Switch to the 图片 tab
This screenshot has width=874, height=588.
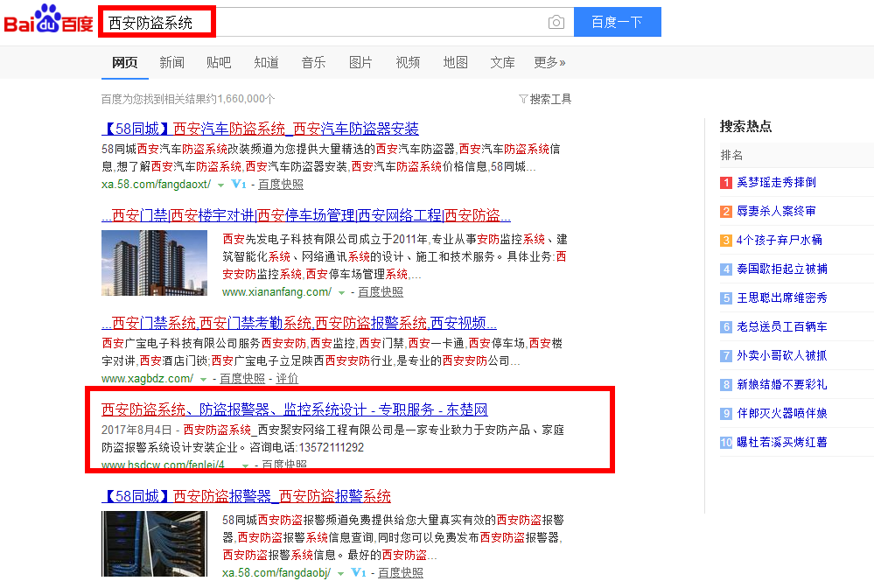click(x=360, y=62)
